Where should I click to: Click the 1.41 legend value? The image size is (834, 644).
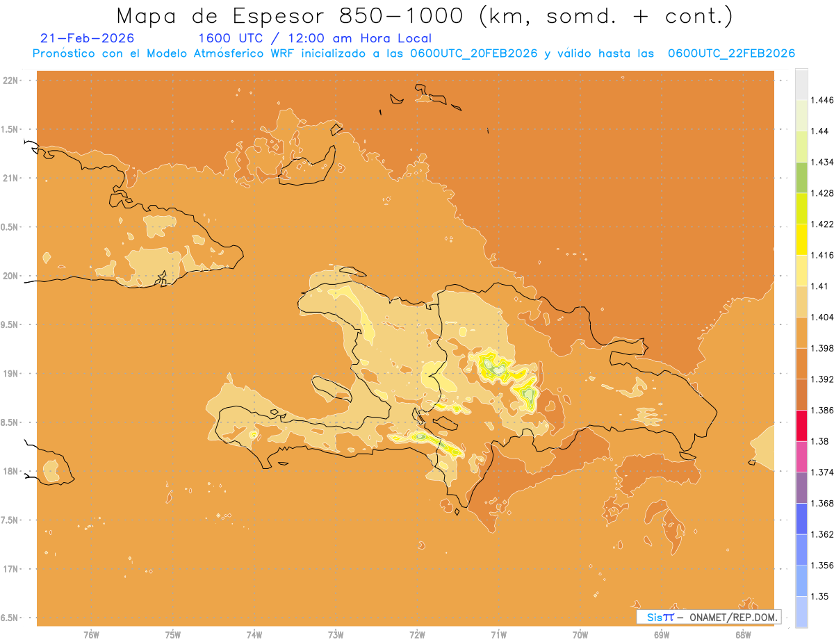819,286
